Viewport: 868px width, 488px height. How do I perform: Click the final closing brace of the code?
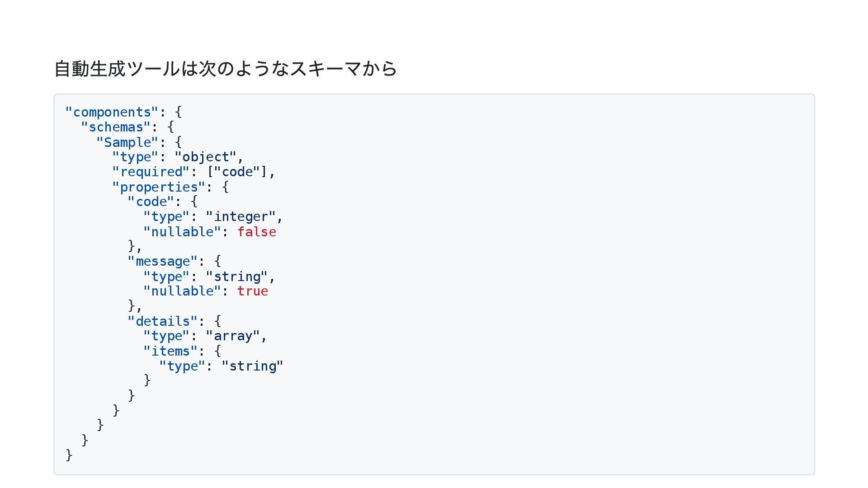[69, 455]
